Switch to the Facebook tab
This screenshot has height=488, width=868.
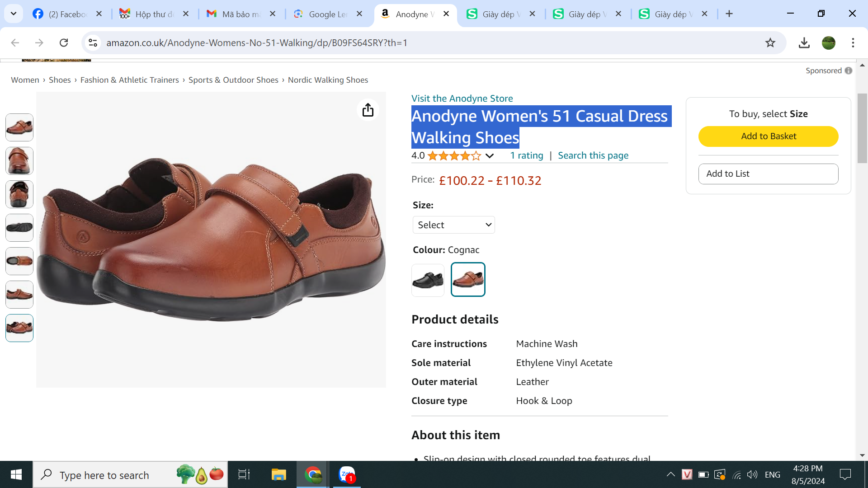[67, 14]
